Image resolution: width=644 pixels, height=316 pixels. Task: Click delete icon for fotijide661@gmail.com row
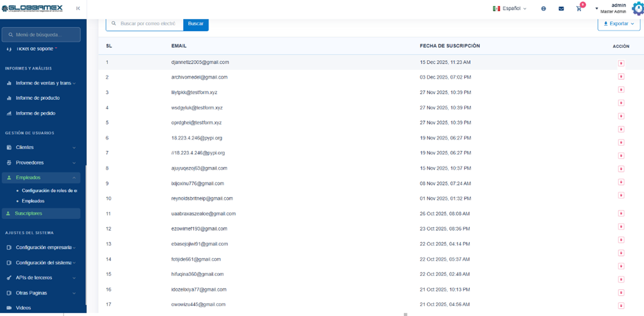621,253
